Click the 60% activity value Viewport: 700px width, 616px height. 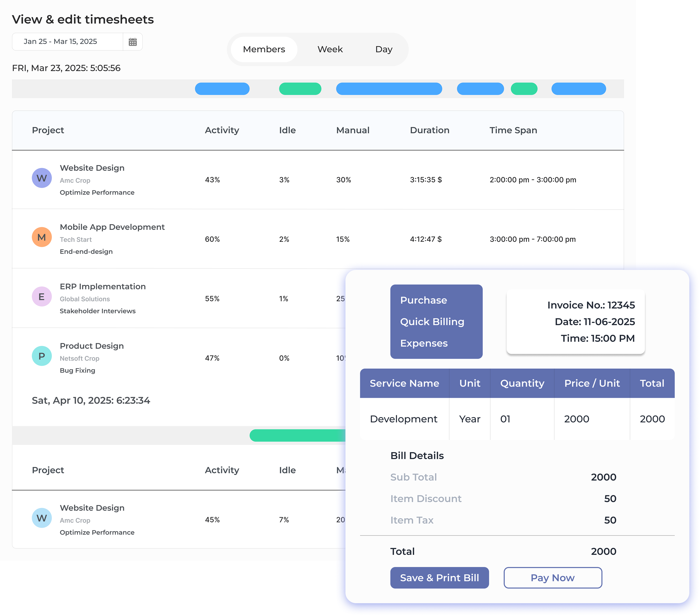point(212,239)
